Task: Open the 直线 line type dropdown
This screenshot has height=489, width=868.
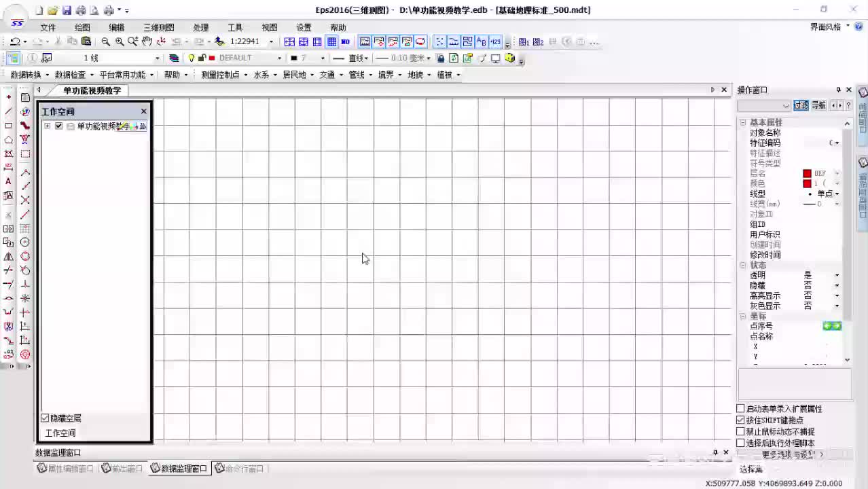Action: point(366,58)
